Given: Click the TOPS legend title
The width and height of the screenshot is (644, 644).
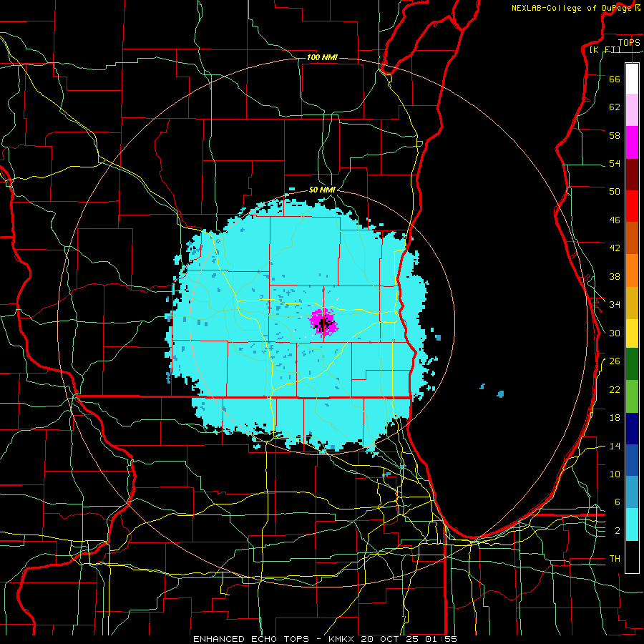Looking at the screenshot, I should click(x=629, y=42).
